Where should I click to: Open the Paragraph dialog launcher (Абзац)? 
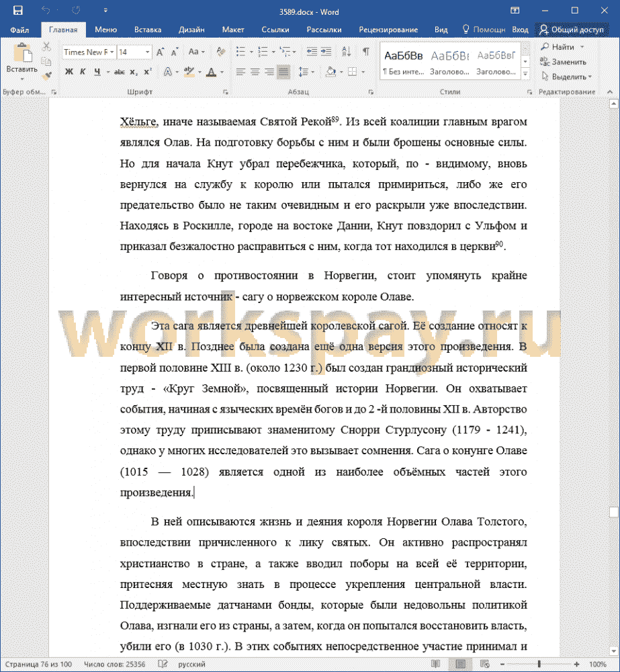371,91
